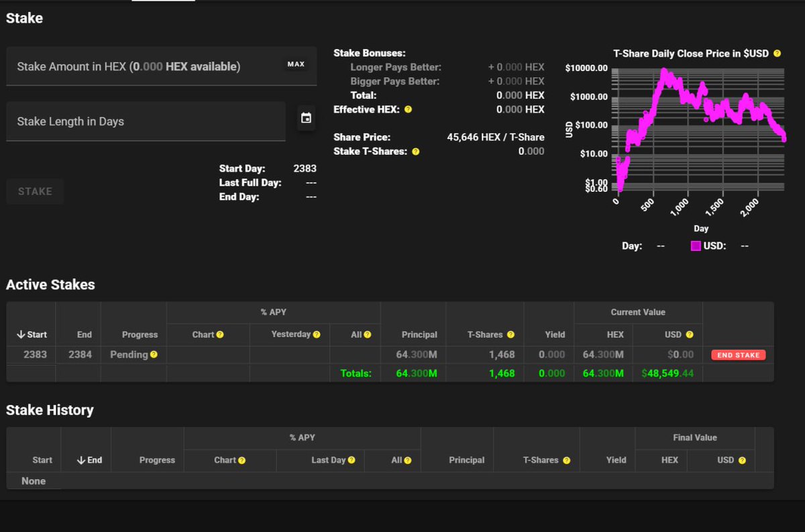Sort Stake History by Yield column
Screen dimensions: 805x532
(x=616, y=460)
